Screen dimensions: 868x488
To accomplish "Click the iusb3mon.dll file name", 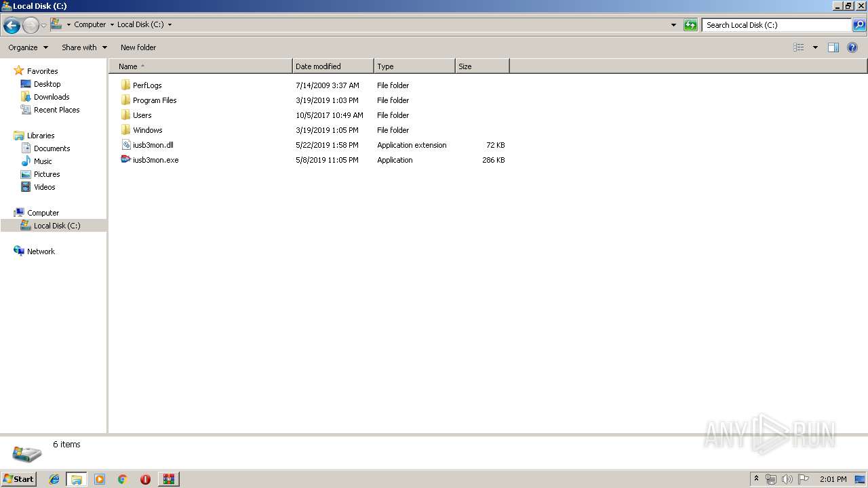I will click(x=153, y=145).
